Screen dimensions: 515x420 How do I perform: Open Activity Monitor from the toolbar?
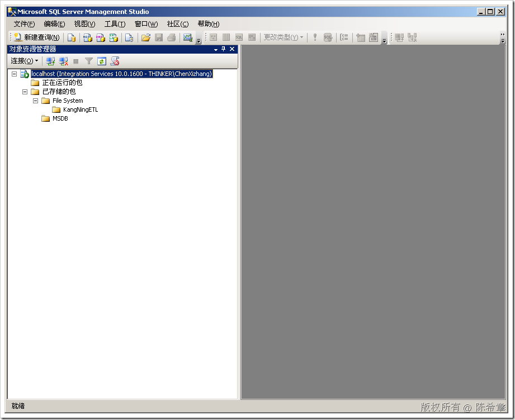(x=188, y=37)
